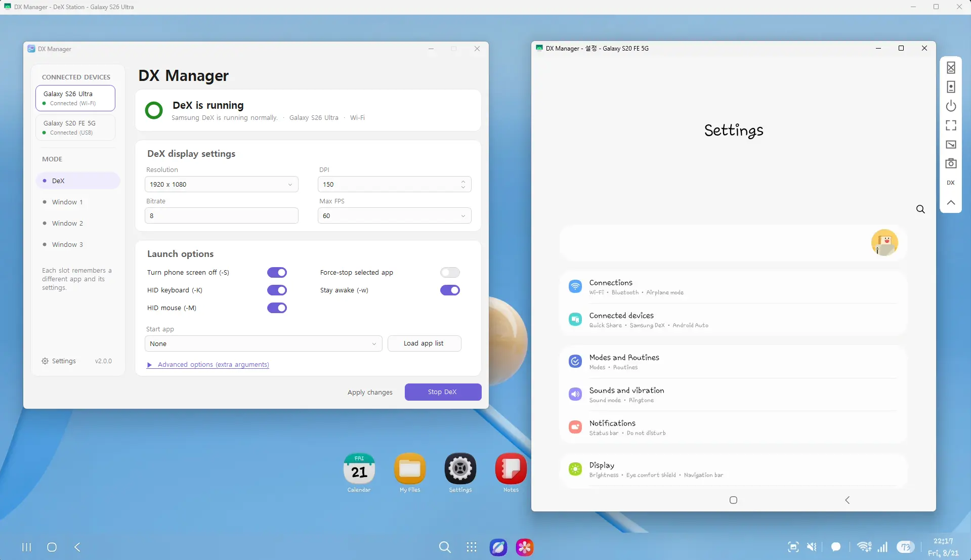Image resolution: width=971 pixels, height=560 pixels.
Task: Open the profile avatar in the Settings window
Action: tap(884, 243)
